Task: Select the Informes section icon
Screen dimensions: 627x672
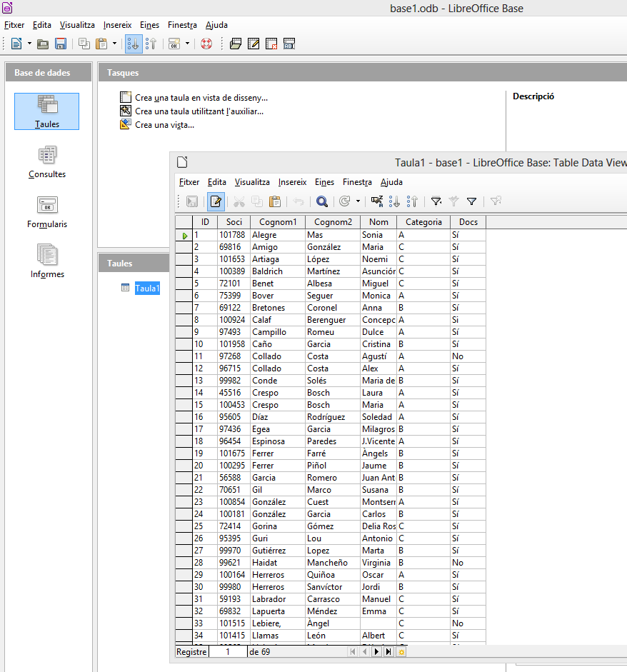Action: (x=47, y=261)
